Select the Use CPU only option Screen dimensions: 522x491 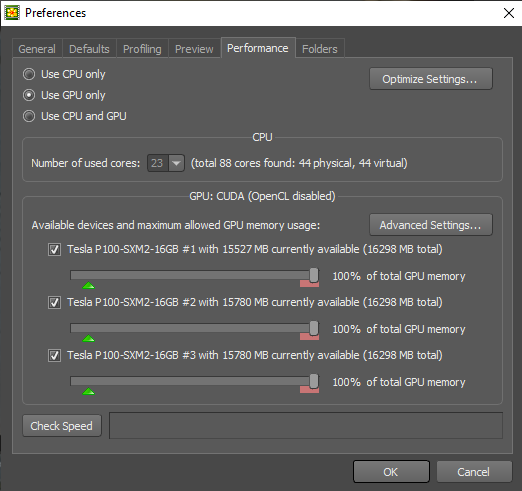click(29, 74)
